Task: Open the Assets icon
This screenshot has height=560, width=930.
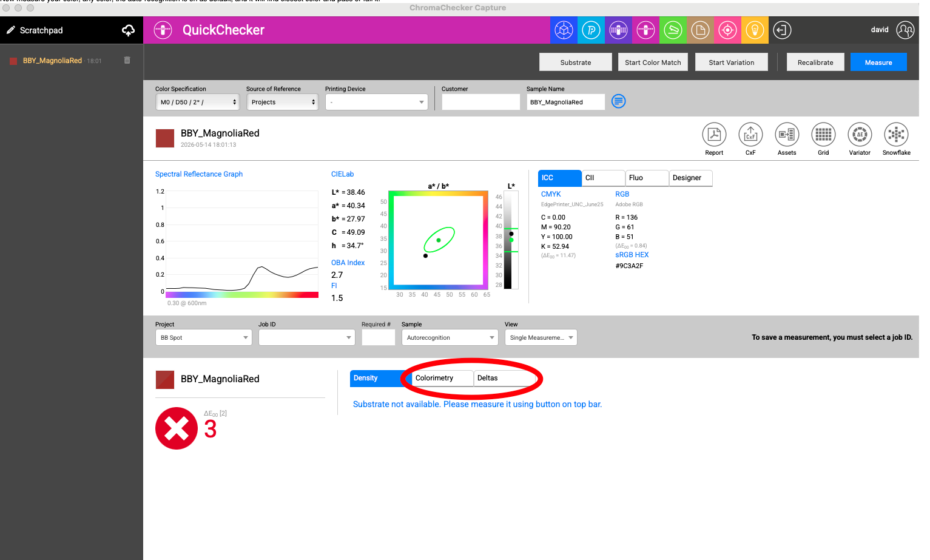Action: coord(787,134)
